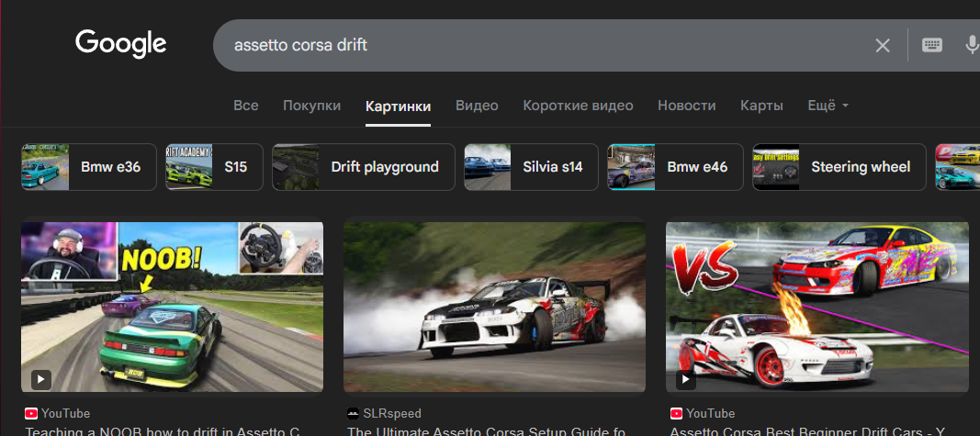
Task: Click the Google logo
Action: click(x=120, y=44)
